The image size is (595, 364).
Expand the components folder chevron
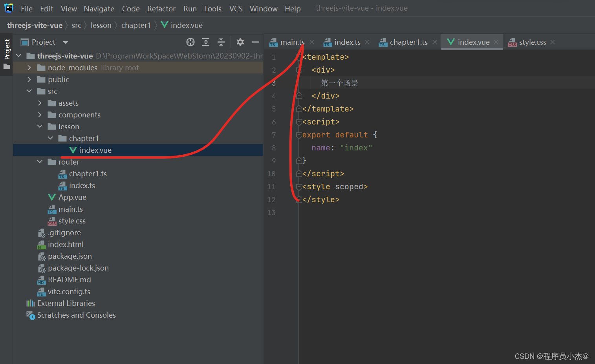40,115
